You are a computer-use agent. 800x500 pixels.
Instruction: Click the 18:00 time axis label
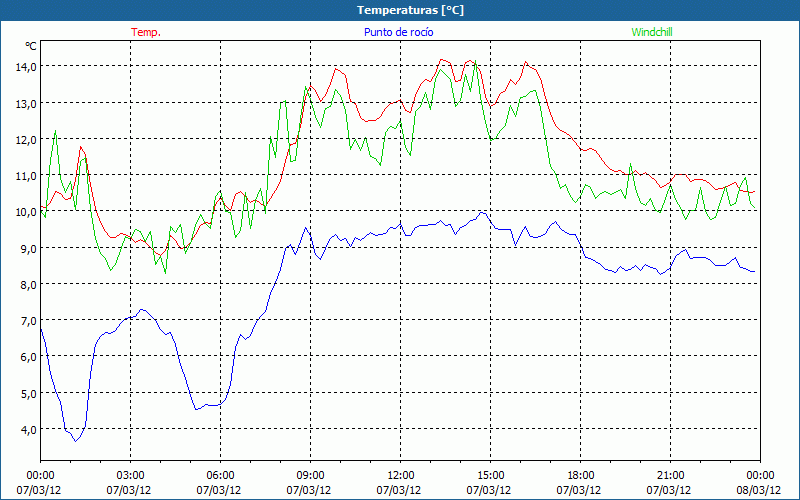(x=580, y=476)
